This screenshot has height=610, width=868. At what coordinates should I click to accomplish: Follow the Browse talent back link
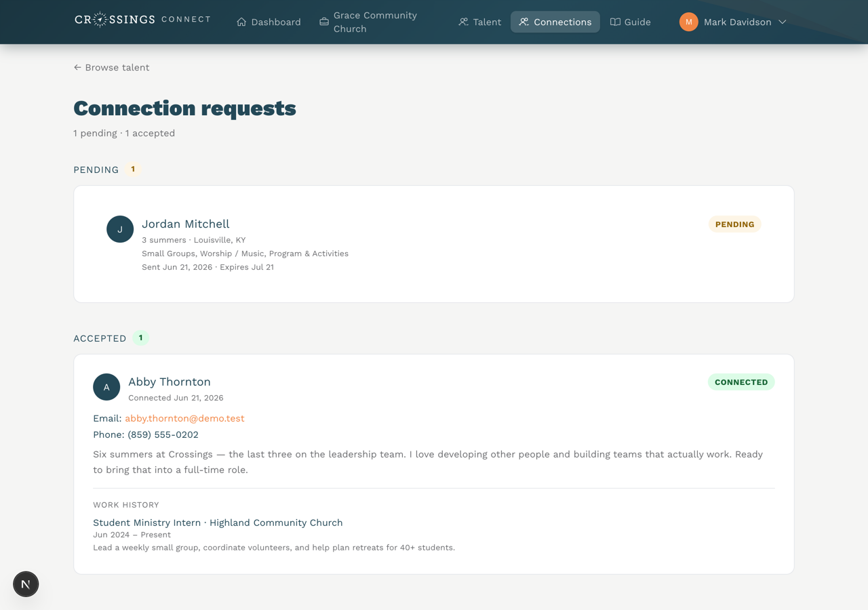click(x=111, y=67)
